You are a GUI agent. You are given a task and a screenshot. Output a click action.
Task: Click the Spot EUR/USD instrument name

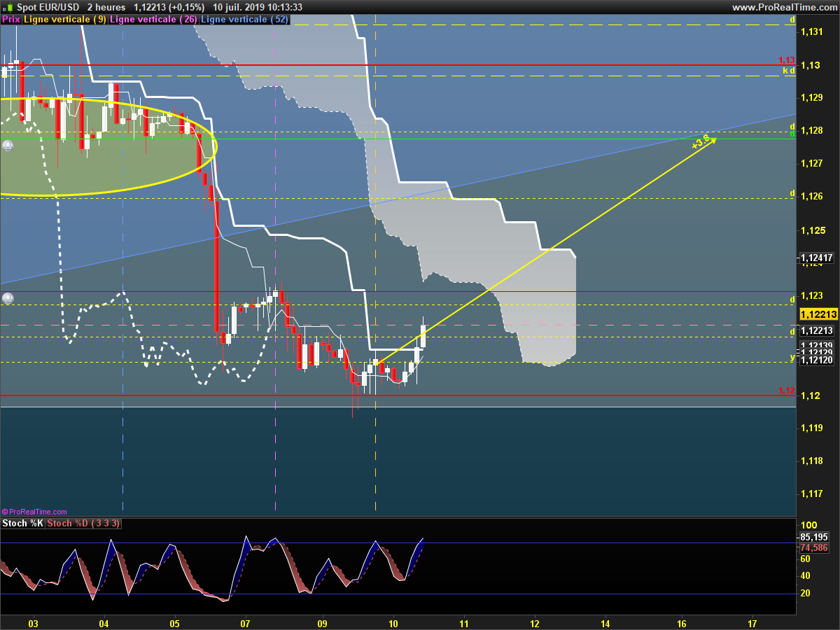tap(48, 7)
